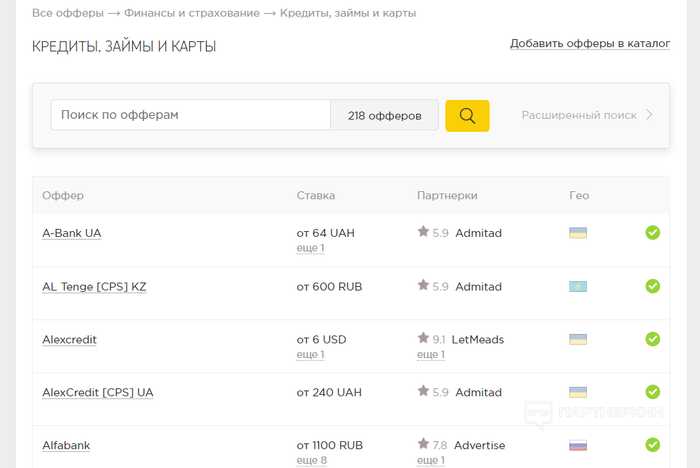Open the AlexCredit [CPS] UA offer
The height and width of the screenshot is (468, 700).
[98, 393]
